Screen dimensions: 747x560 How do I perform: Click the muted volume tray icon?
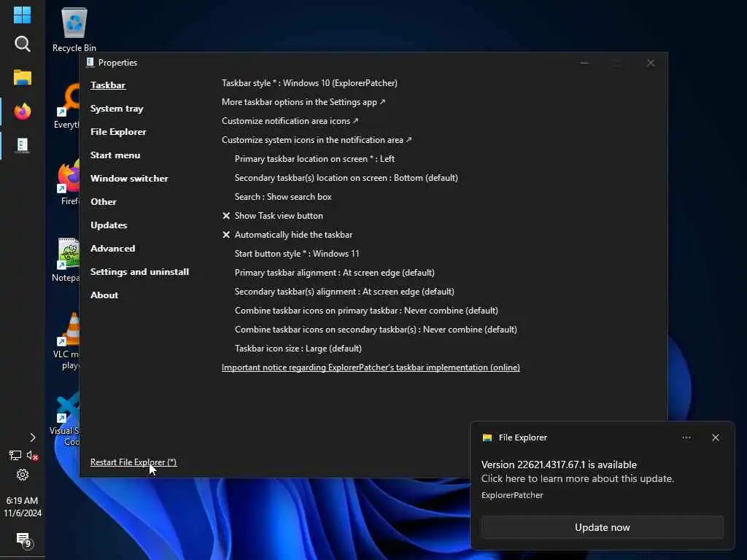click(x=32, y=455)
